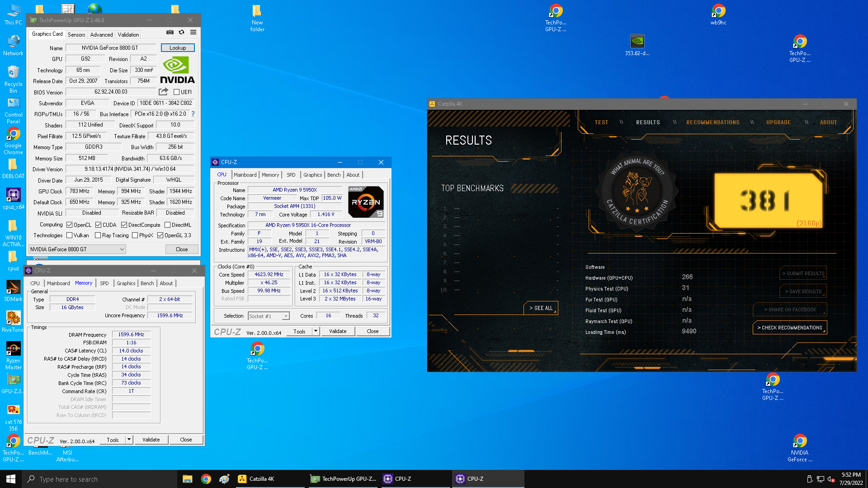
Task: Open the NVIDIA GeForce 8800 GT GPU dropdown
Action: 77,249
